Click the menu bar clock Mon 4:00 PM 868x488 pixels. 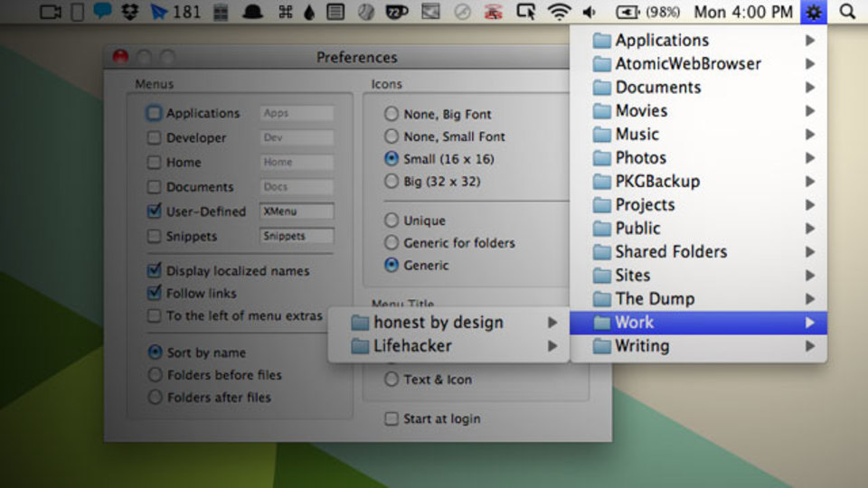[x=743, y=12]
